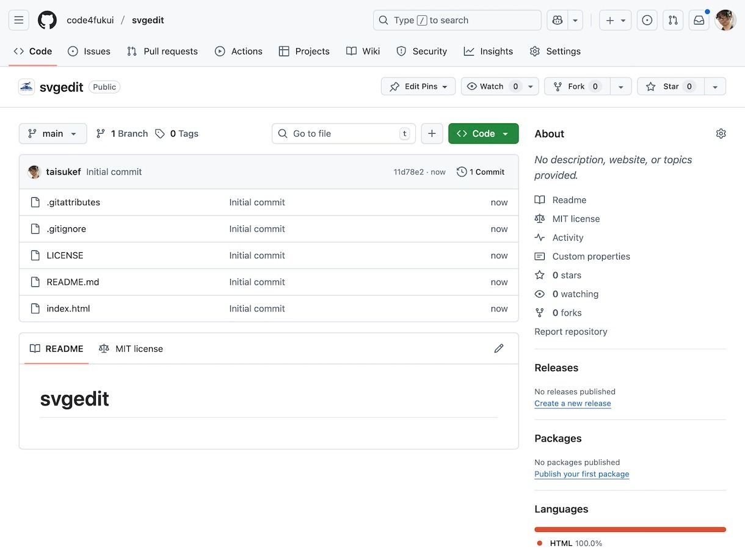Image resolution: width=745 pixels, height=560 pixels.
Task: Open the README.md file
Action: coord(73,282)
